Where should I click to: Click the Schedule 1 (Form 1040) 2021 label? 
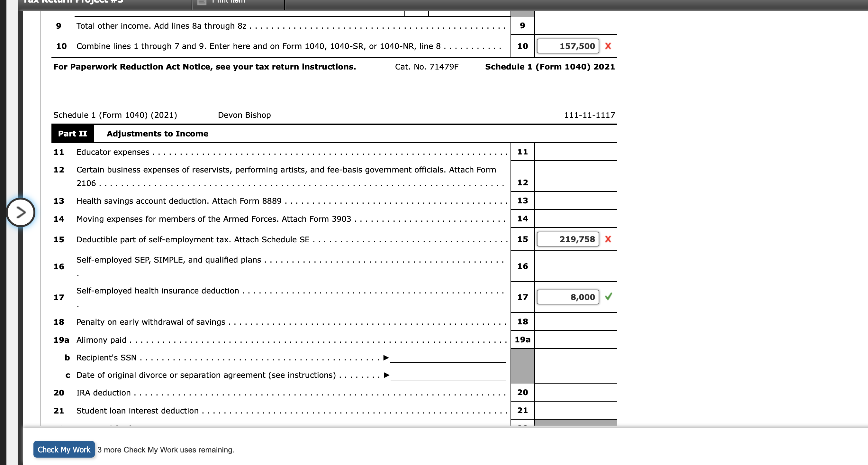(550, 66)
